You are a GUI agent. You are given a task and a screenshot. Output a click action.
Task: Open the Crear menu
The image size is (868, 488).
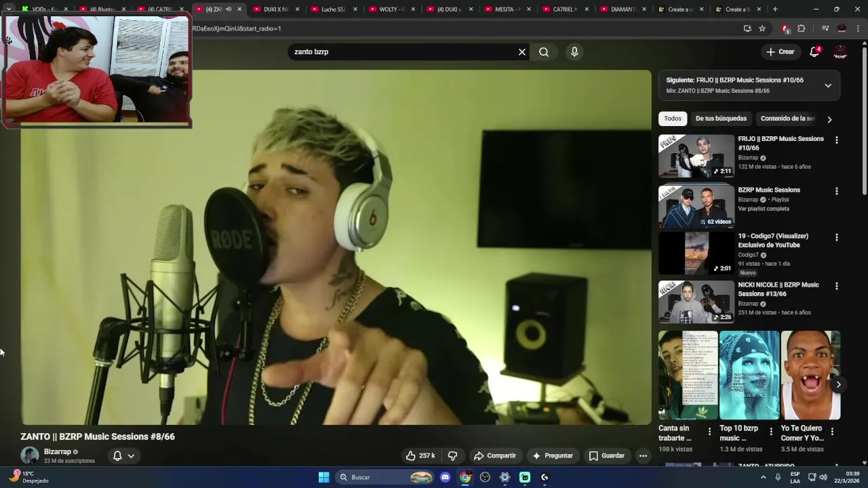click(781, 52)
